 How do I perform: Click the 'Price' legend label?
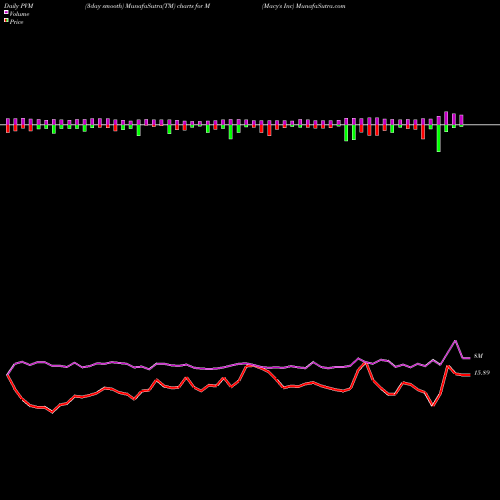16,22
